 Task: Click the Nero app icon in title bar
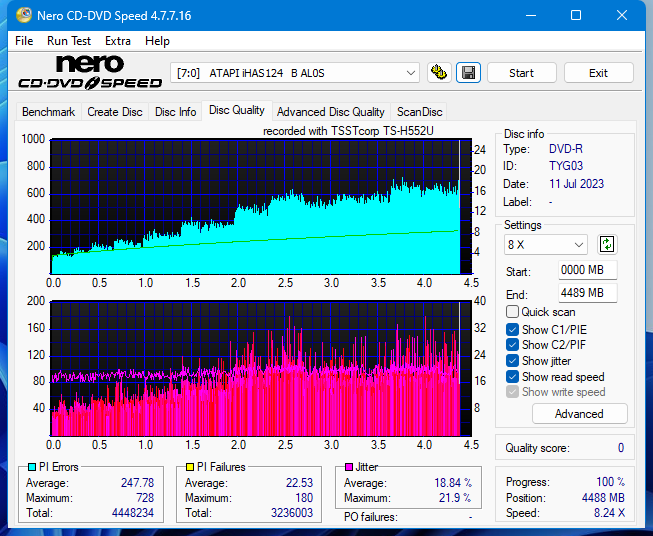pyautogui.click(x=24, y=15)
